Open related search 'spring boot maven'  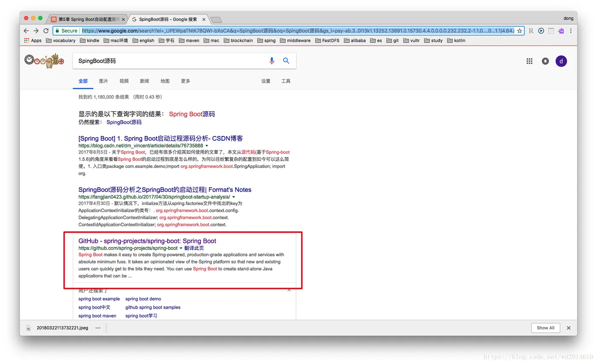[x=97, y=316]
